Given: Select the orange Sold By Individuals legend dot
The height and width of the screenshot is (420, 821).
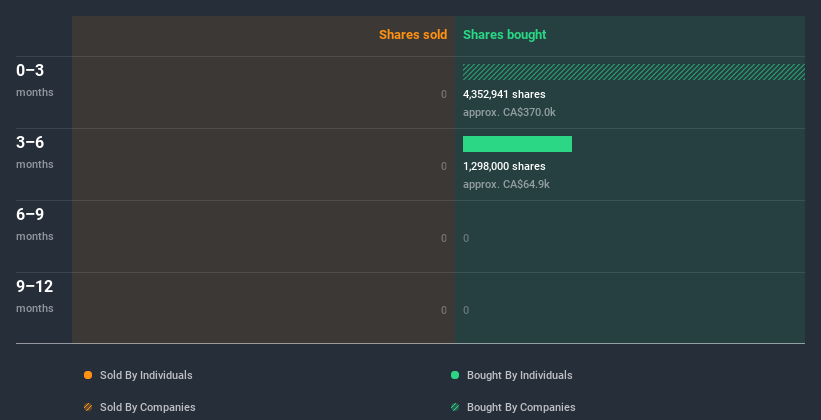Looking at the screenshot, I should point(88,375).
